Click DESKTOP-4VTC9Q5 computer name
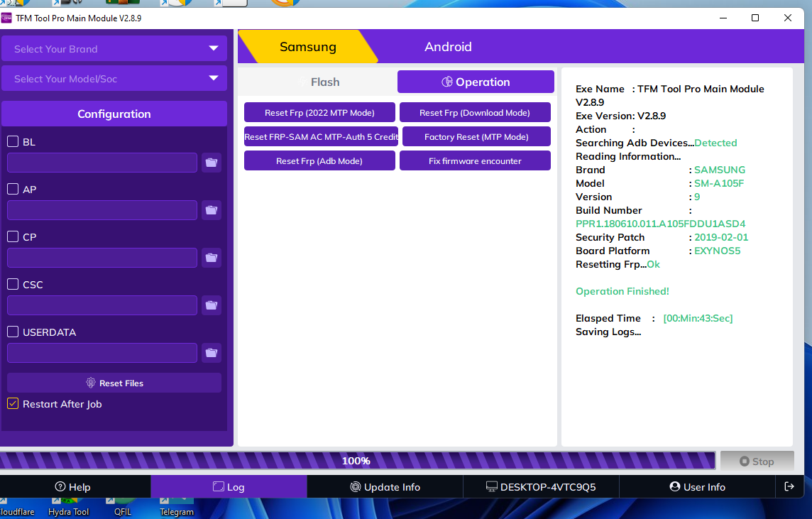This screenshot has width=812, height=519. pos(541,487)
